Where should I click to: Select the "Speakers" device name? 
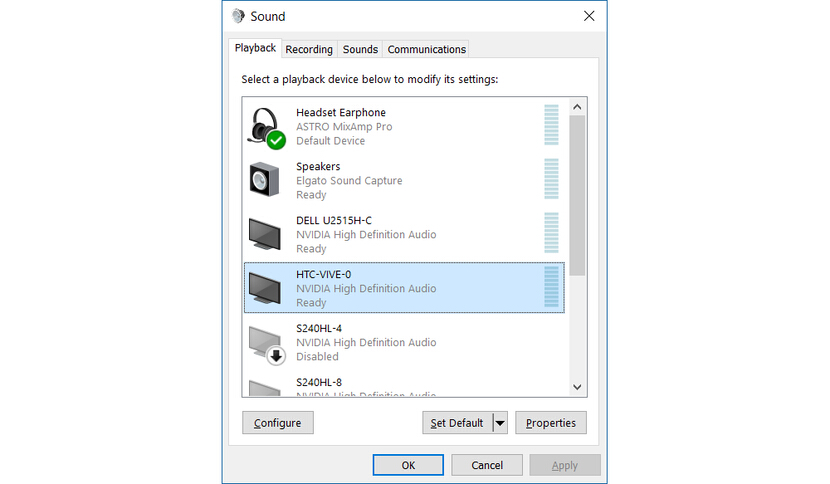318,166
